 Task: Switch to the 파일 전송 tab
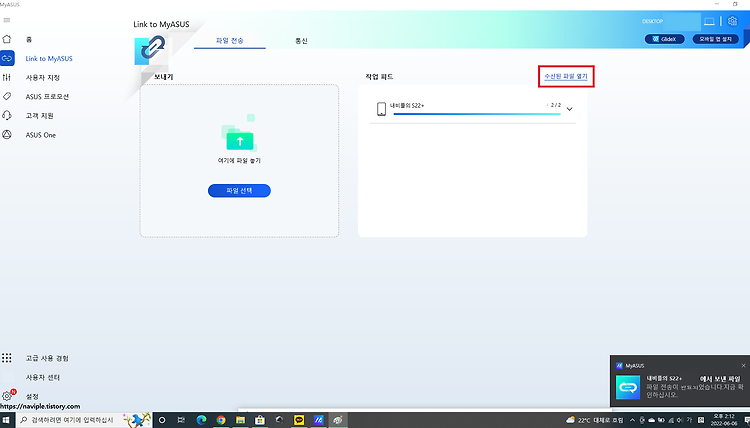coord(230,41)
